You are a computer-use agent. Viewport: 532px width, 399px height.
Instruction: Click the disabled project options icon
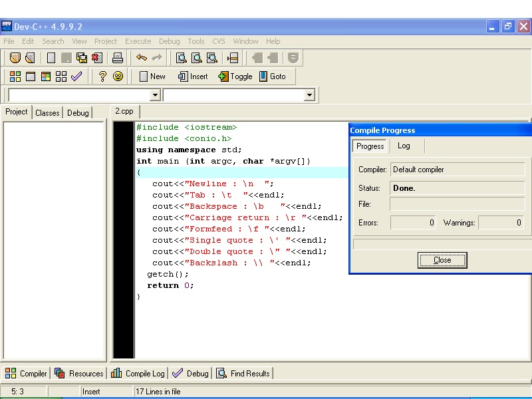[x=293, y=58]
